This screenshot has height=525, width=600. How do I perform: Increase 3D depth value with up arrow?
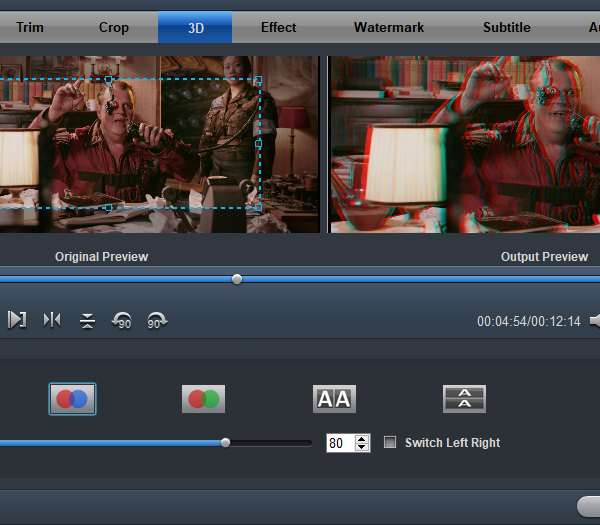[x=361, y=439]
